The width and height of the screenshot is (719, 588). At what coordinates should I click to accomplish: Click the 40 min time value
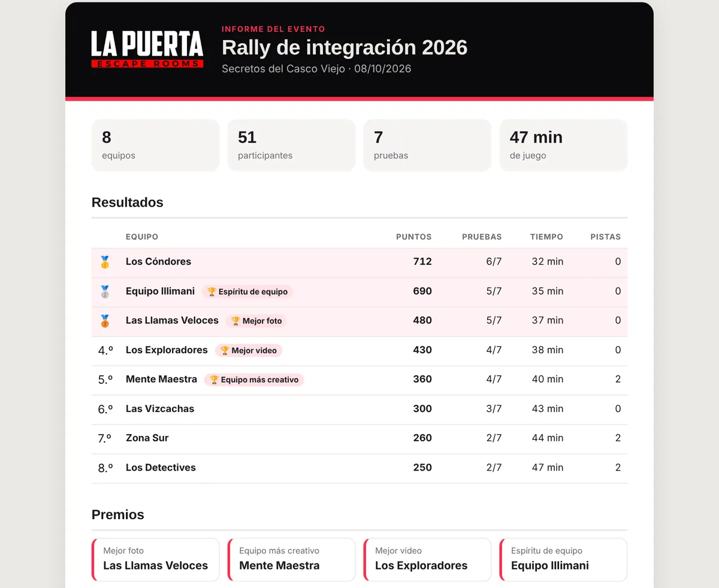pos(548,379)
